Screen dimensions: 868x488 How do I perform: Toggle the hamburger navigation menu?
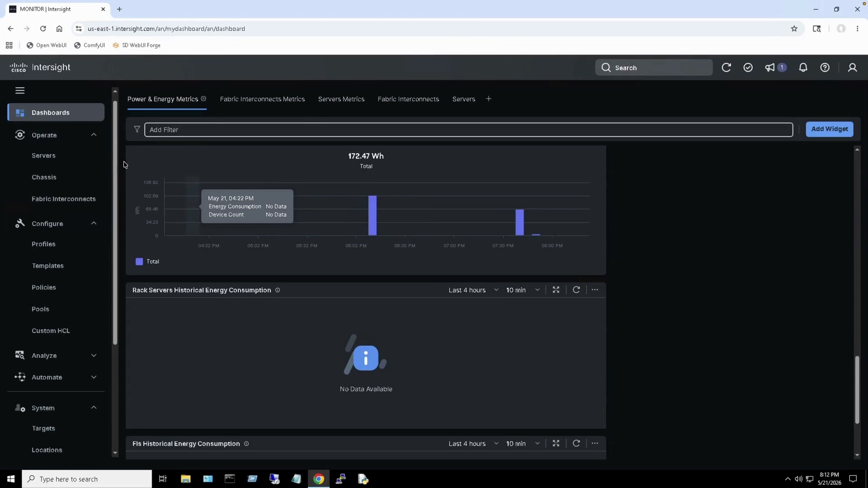point(20,90)
